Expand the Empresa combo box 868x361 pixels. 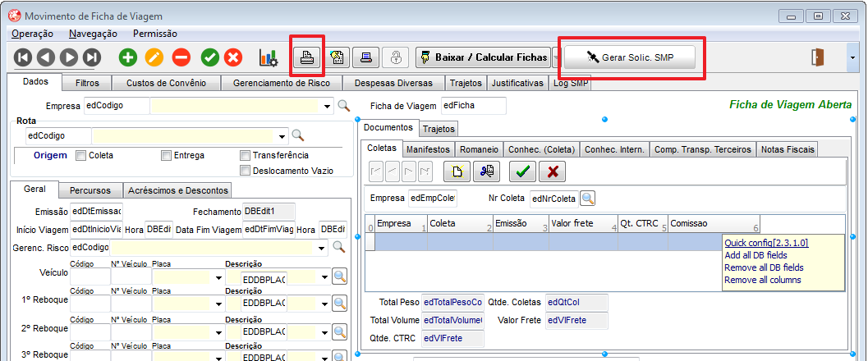[x=328, y=106]
